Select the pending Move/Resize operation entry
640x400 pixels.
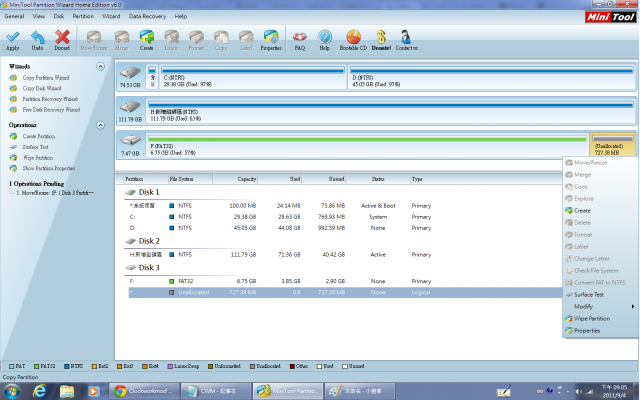pyautogui.click(x=55, y=193)
